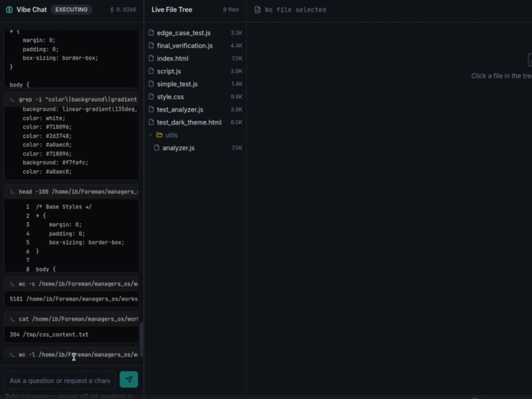Collapse the utils folder chevron
The width and height of the screenshot is (532, 399).
(151, 135)
